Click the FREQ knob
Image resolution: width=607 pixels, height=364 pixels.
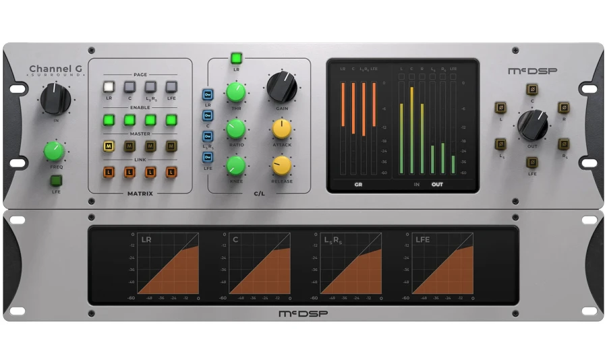click(54, 151)
